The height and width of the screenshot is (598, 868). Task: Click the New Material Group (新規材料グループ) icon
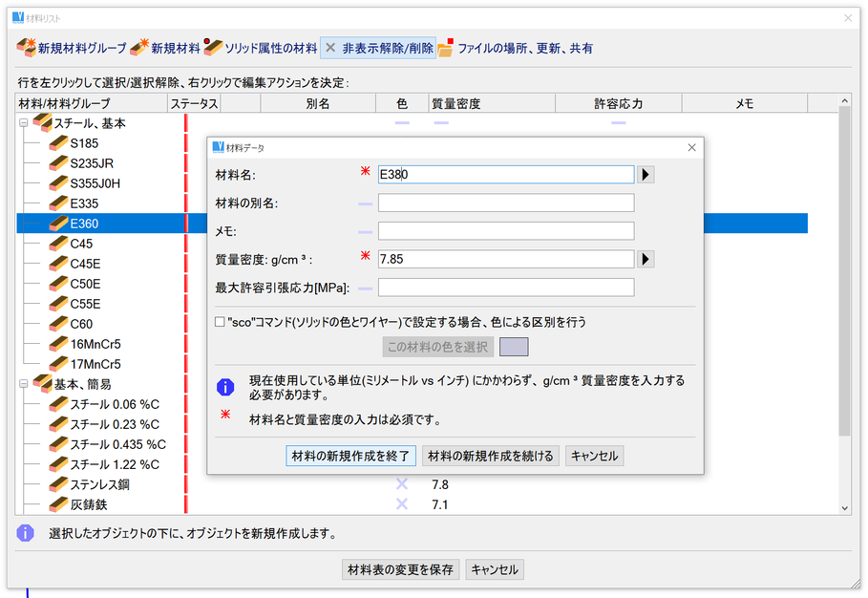tap(27, 48)
